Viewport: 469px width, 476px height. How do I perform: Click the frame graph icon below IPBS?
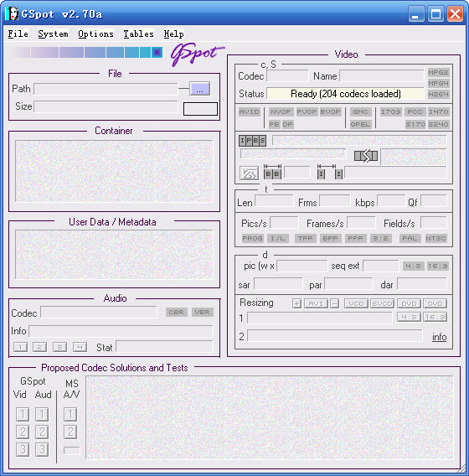pyautogui.click(x=249, y=173)
